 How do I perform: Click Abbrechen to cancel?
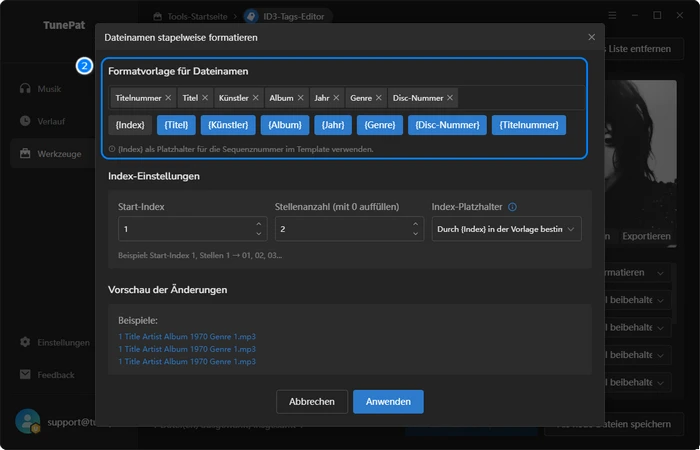point(312,402)
